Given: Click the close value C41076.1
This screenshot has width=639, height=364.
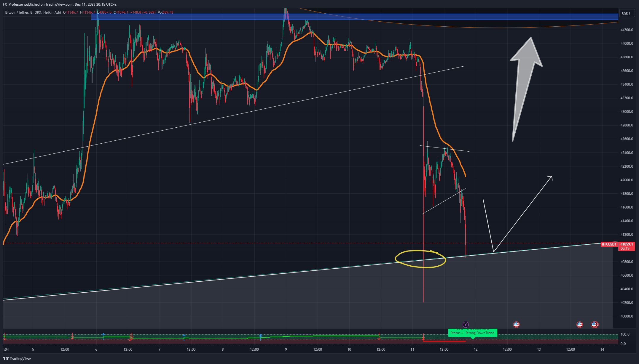Looking at the screenshot, I should (x=121, y=12).
